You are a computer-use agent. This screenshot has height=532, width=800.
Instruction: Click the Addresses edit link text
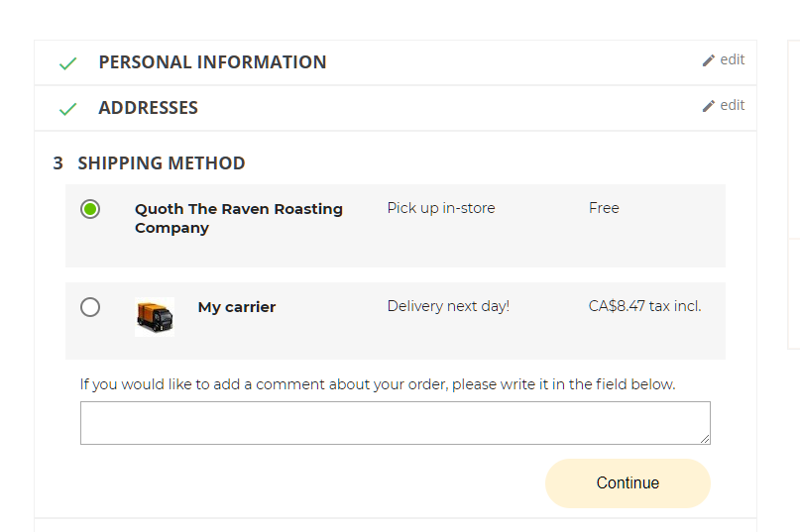tap(733, 105)
